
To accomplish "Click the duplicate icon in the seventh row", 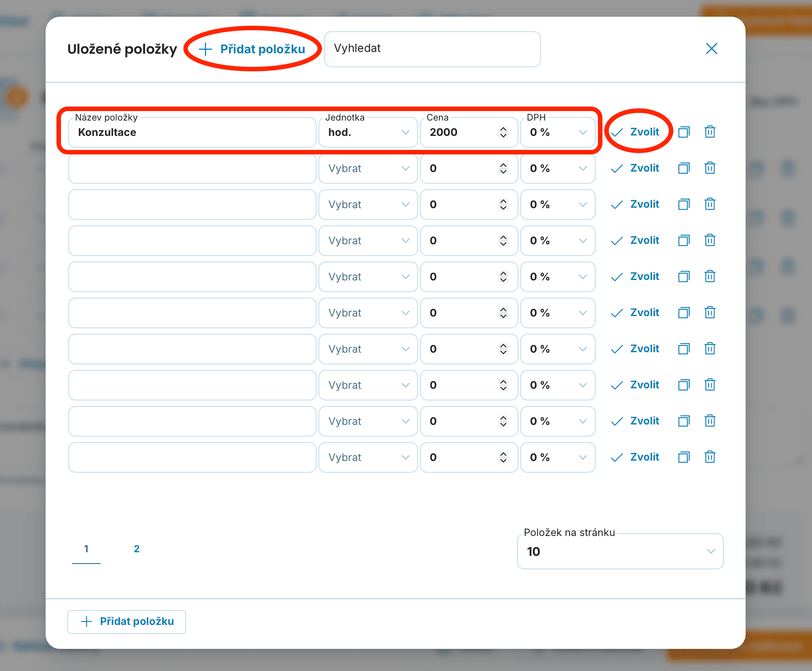I will [x=684, y=349].
